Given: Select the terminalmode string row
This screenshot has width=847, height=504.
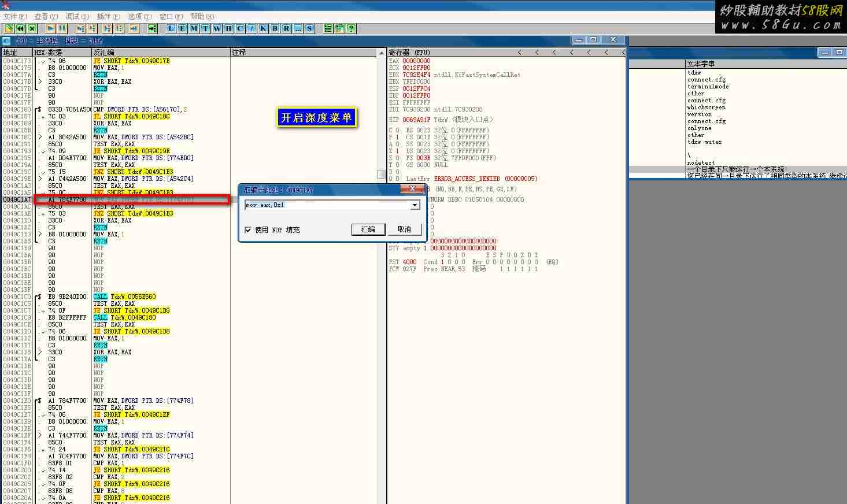Looking at the screenshot, I should click(708, 87).
